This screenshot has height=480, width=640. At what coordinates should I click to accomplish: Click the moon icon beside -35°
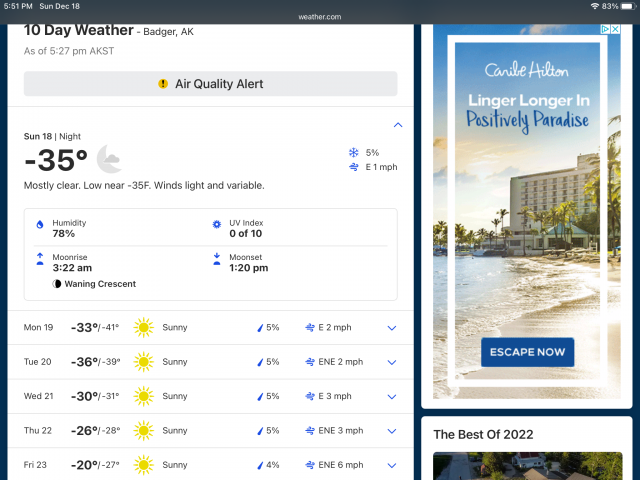(x=109, y=159)
